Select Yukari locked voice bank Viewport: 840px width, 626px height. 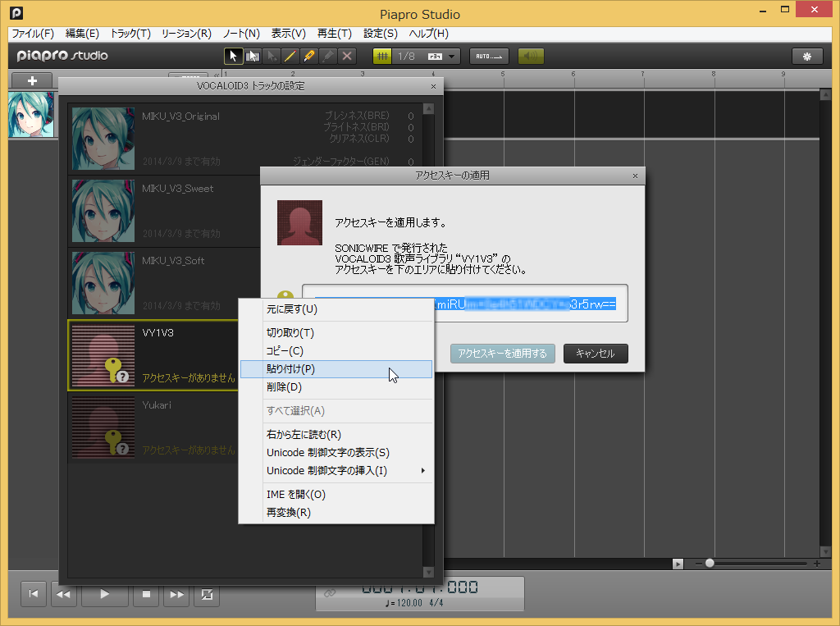coord(153,427)
